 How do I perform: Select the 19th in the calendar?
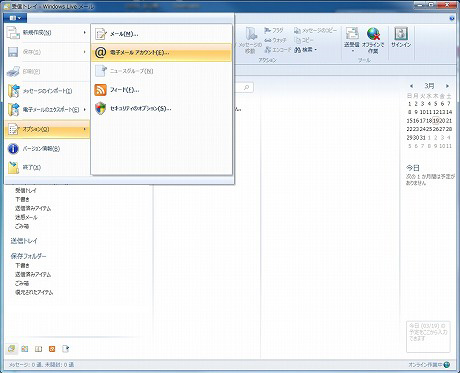coord(436,121)
